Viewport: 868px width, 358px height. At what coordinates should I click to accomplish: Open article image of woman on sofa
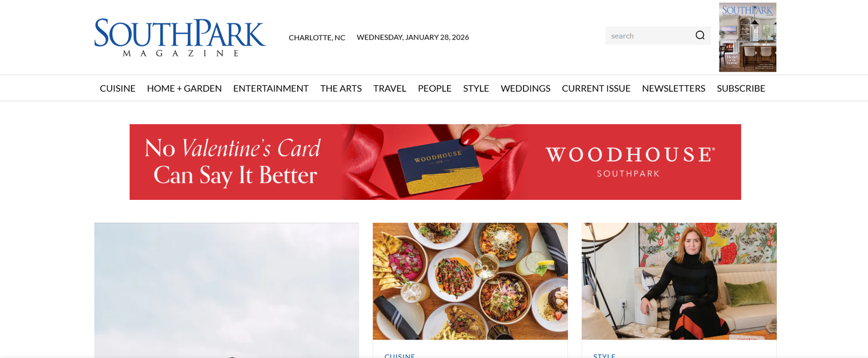tap(679, 281)
